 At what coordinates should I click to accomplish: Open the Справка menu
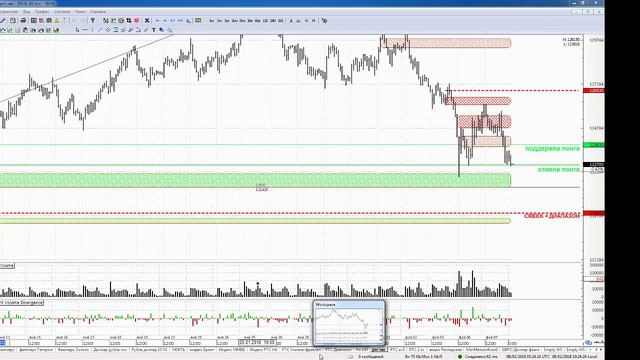[98, 12]
